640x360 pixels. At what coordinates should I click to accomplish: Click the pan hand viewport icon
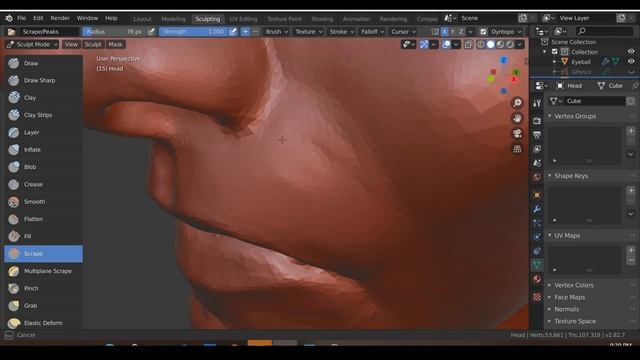click(x=517, y=118)
